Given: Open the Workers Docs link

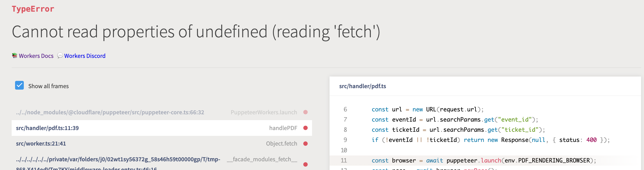Looking at the screenshot, I should click(x=36, y=56).
